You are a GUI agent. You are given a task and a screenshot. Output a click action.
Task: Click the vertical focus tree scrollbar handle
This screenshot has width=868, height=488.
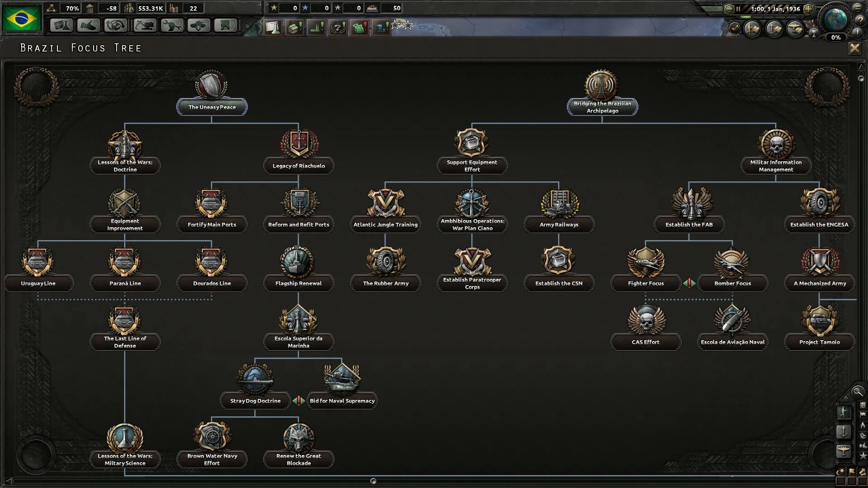pyautogui.click(x=861, y=78)
